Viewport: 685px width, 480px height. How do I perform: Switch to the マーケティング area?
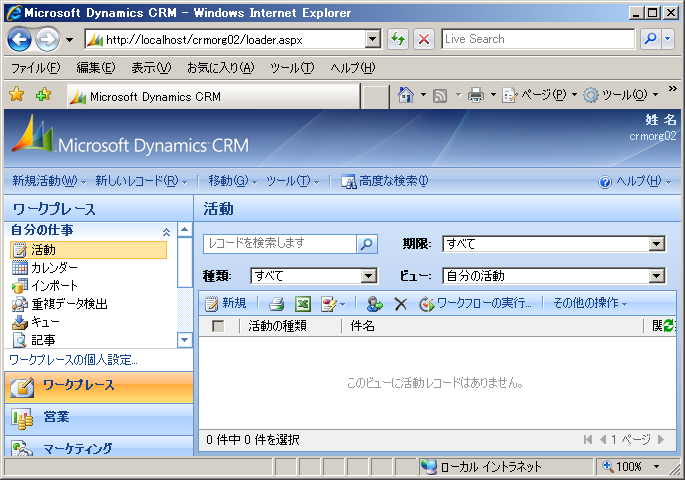coord(99,447)
